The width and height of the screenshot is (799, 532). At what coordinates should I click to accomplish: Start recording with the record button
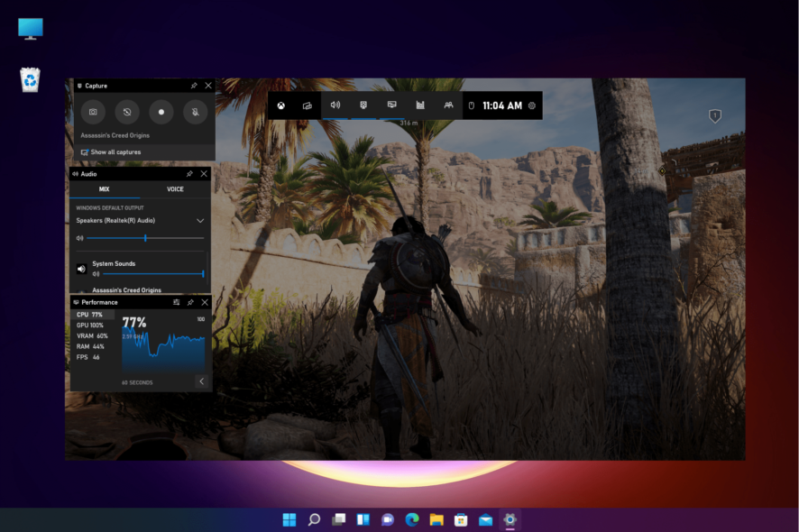(161, 112)
